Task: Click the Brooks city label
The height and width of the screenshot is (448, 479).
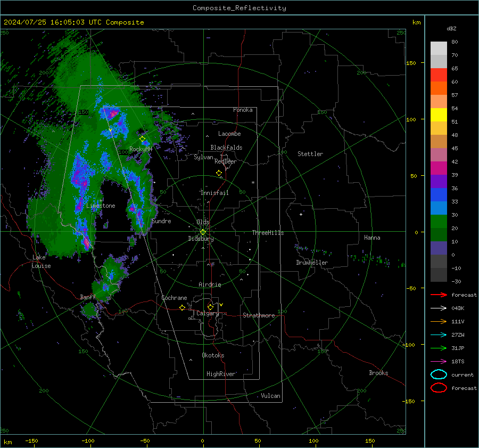Action: (x=378, y=373)
